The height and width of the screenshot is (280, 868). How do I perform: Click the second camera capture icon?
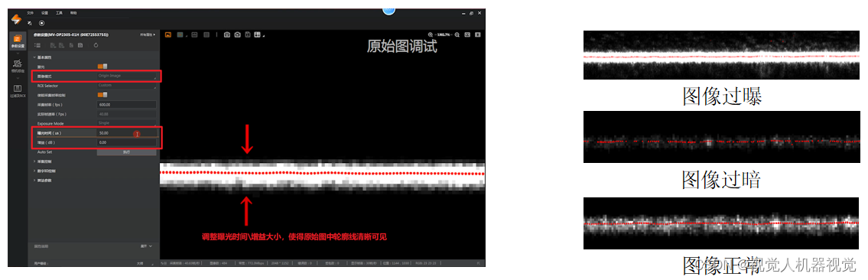point(238,34)
